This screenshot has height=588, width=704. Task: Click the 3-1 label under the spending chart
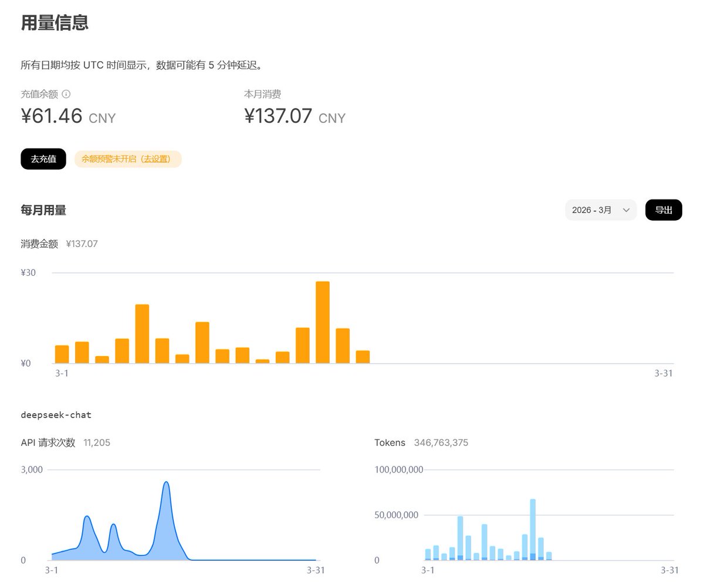tap(62, 373)
